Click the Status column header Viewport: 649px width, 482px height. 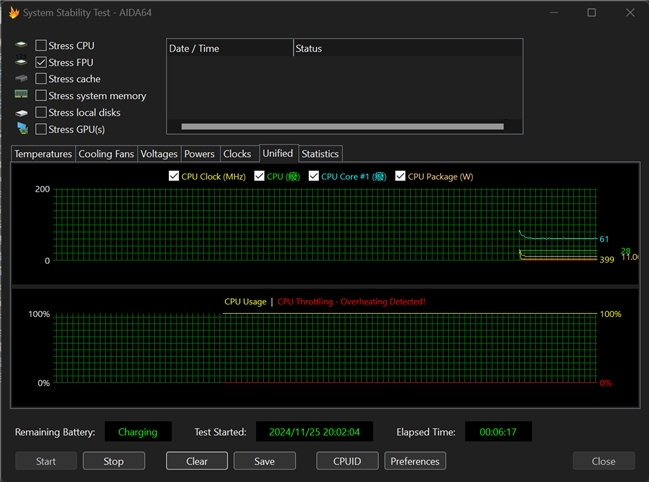(x=408, y=48)
